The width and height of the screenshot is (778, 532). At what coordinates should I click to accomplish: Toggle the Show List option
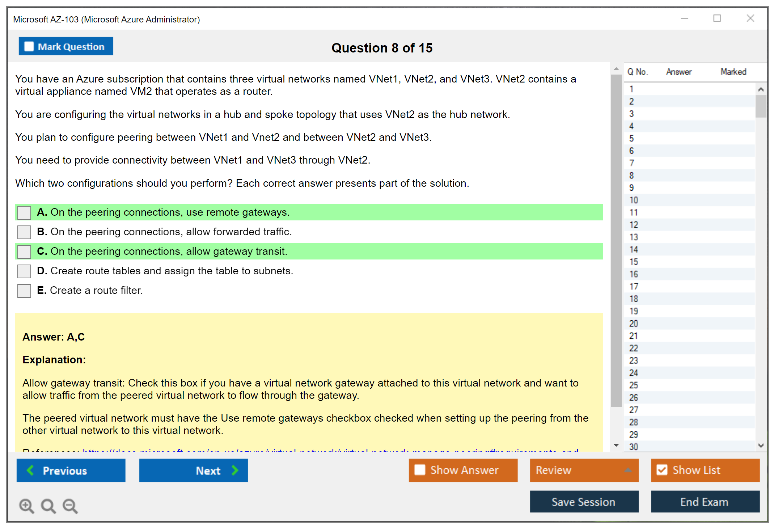[662, 470]
